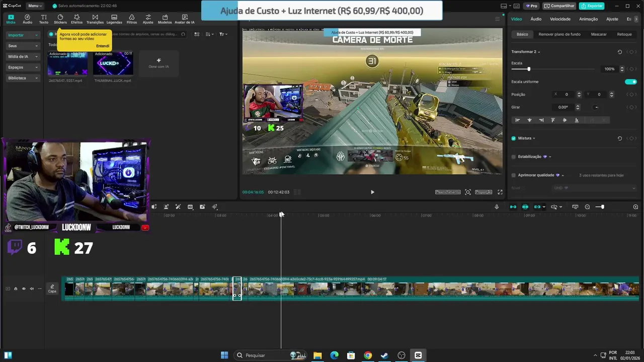The width and height of the screenshot is (644, 362).
Task: Open the Efeitos panel
Action: click(x=77, y=19)
